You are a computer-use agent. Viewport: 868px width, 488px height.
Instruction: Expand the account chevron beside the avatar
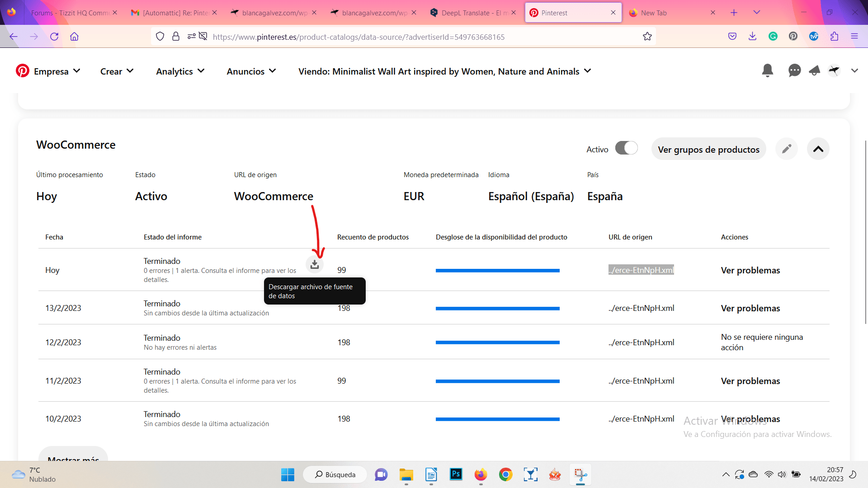pos(854,71)
